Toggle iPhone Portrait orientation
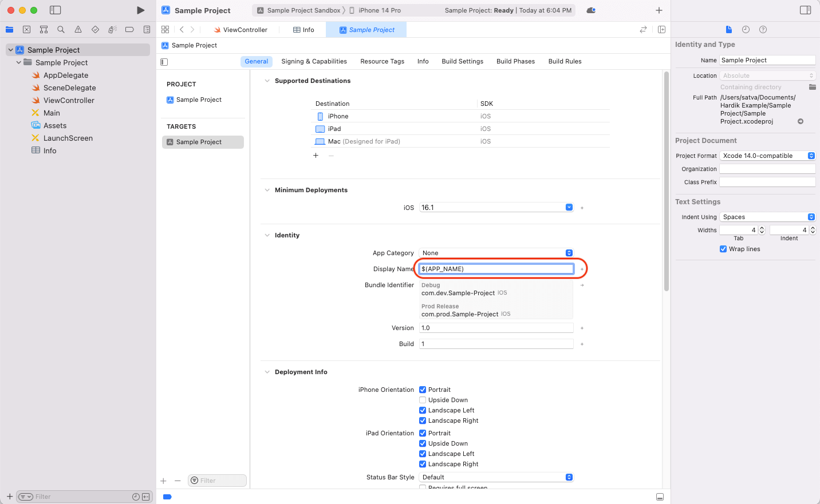820x504 pixels. point(423,390)
